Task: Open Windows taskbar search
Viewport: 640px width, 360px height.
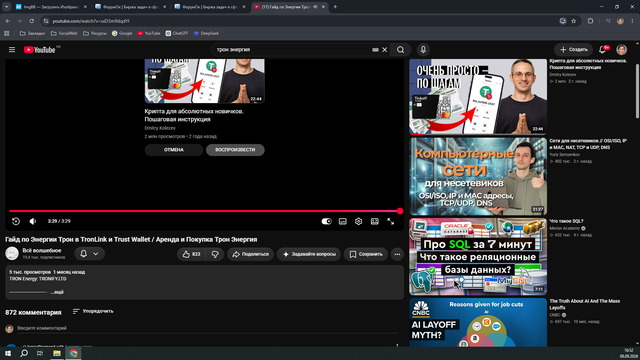Action: click(x=24, y=353)
